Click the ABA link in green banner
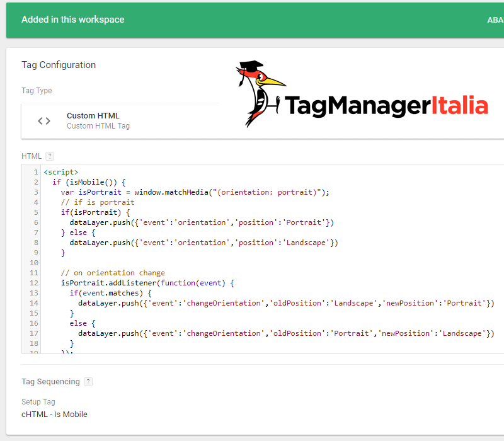The height and width of the screenshot is (441, 504). coord(495,20)
